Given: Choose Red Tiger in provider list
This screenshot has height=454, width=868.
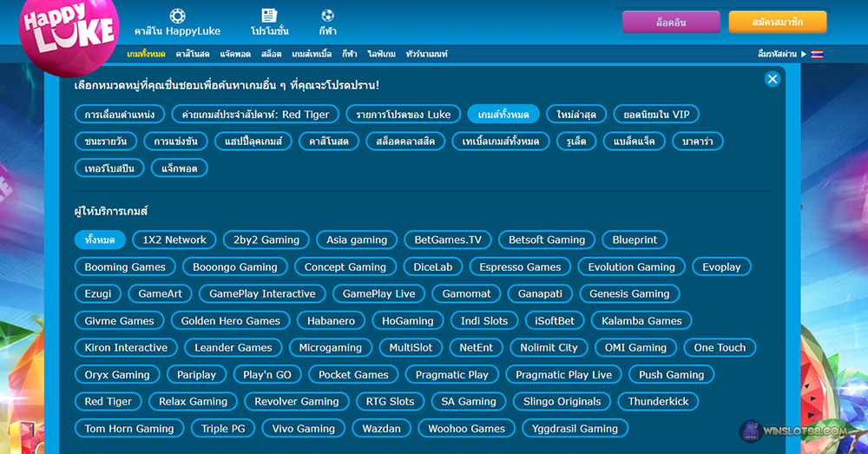Looking at the screenshot, I should [x=108, y=401].
